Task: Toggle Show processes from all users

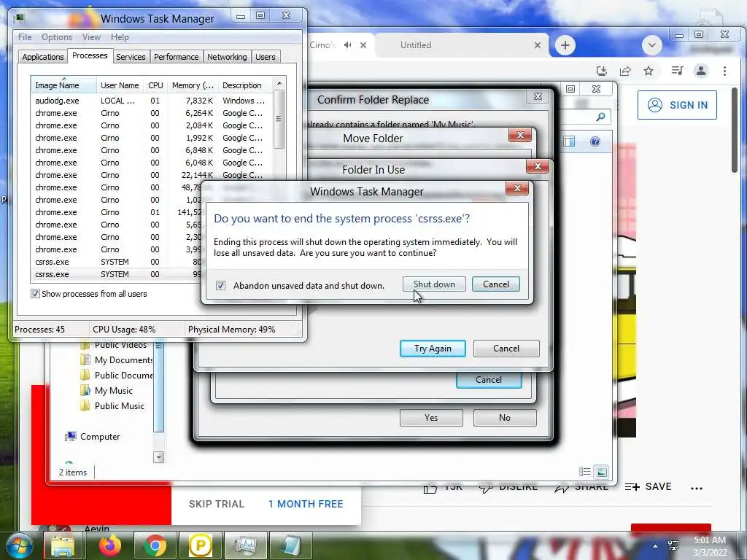Action: [x=35, y=294]
